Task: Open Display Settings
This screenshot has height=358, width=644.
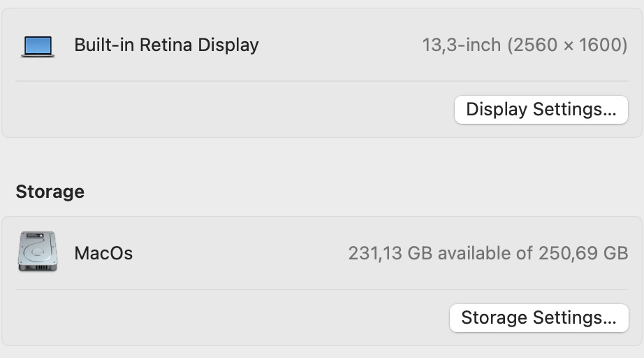Action: [x=541, y=110]
